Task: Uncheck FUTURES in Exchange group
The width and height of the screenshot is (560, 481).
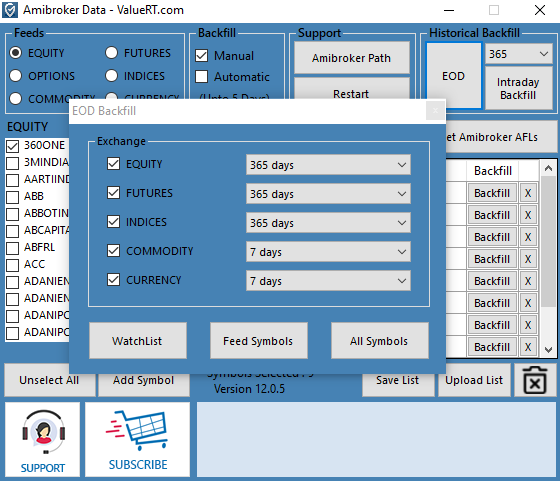Action: (114, 192)
